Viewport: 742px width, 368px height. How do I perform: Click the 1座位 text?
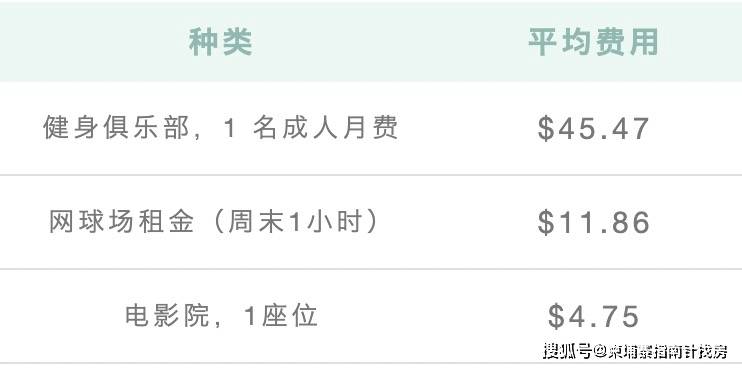click(280, 315)
